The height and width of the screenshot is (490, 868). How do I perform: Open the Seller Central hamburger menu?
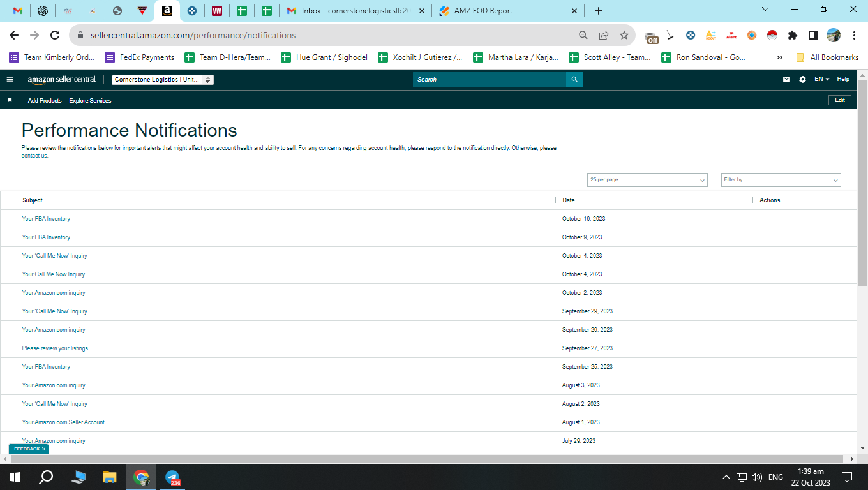pos(10,80)
